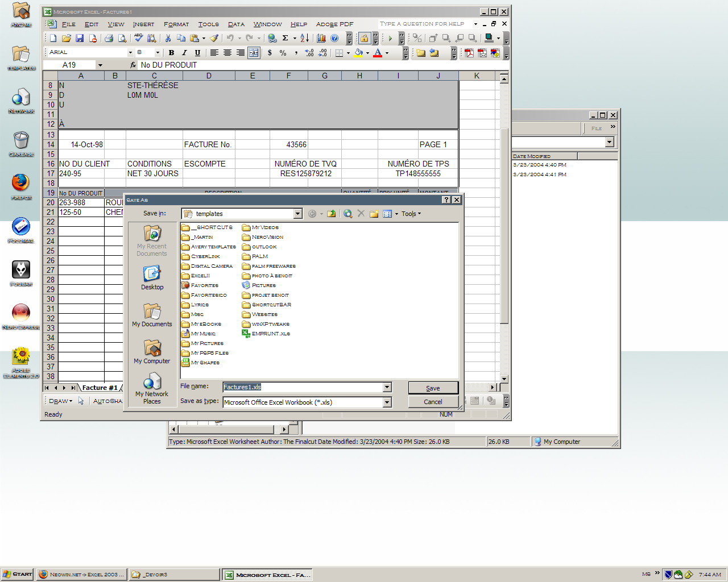The width and height of the screenshot is (728, 582).
Task: Click the Font Color red A swatch
Action: click(378, 53)
